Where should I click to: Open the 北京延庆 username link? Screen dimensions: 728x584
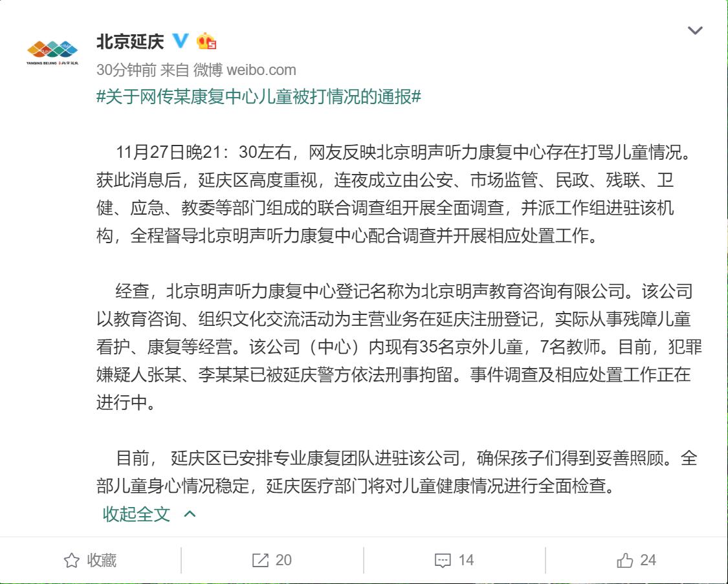pyautogui.click(x=130, y=41)
